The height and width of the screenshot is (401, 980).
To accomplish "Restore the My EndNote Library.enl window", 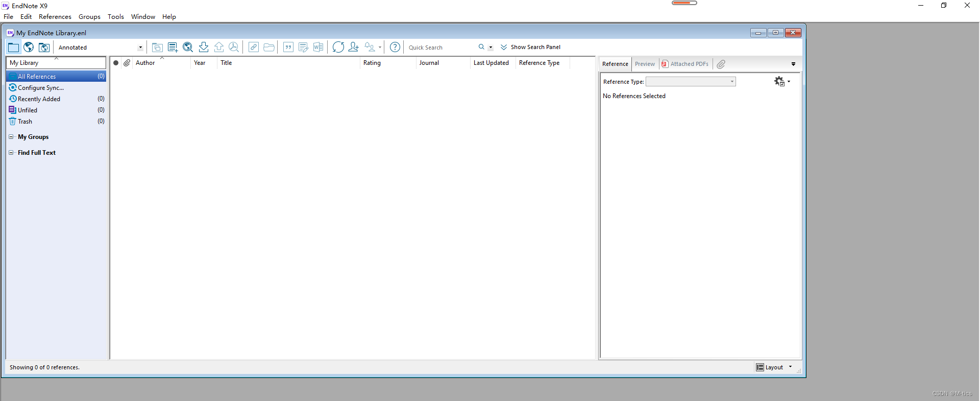I will (775, 33).
